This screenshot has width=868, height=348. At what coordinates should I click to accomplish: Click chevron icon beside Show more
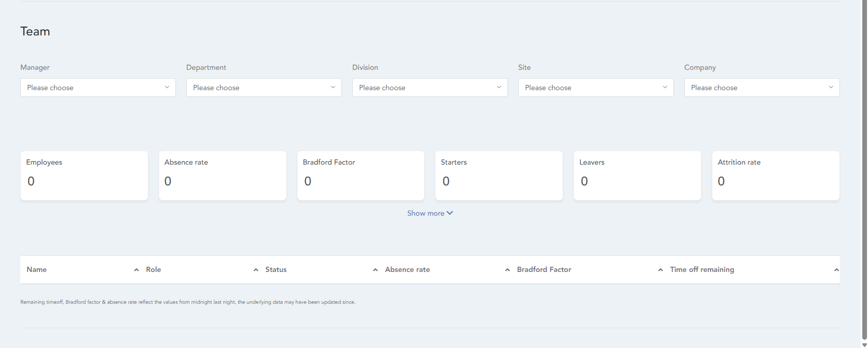pos(450,213)
